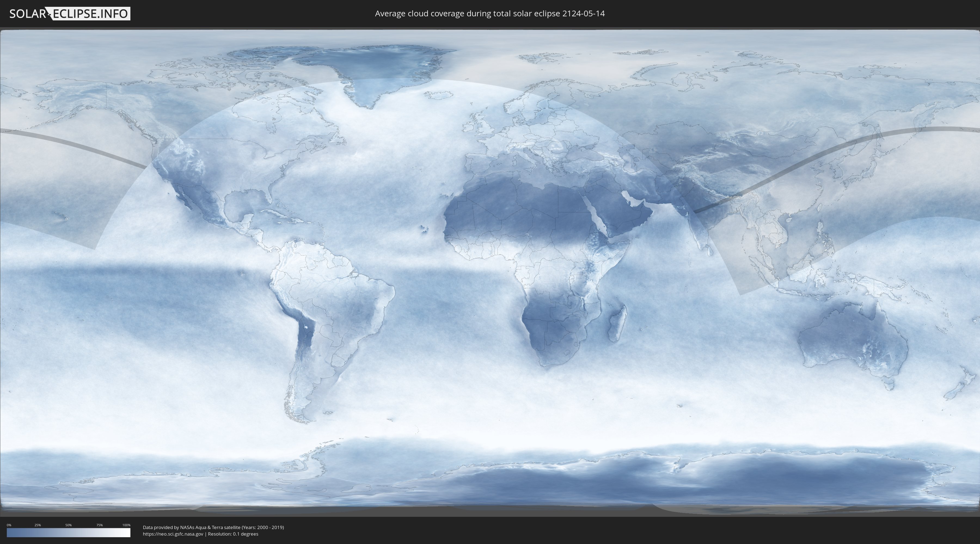Click the SOLAR-ECLIPSE.INFO logo
This screenshot has height=544, width=980.
[x=70, y=14]
